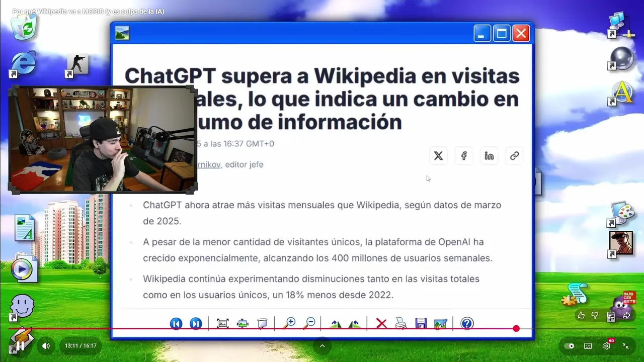Screen dimensions: 644x362
Task: Open the author link ending in 'rnikov'
Action: coord(209,164)
